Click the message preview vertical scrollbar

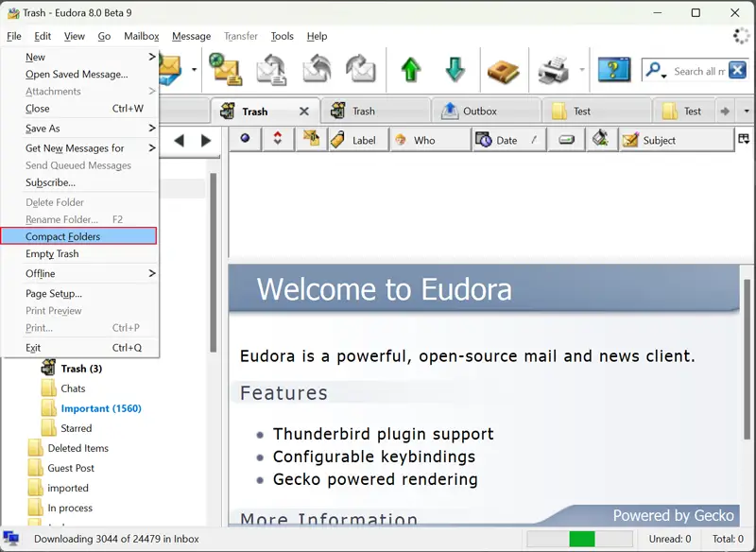pos(747,359)
